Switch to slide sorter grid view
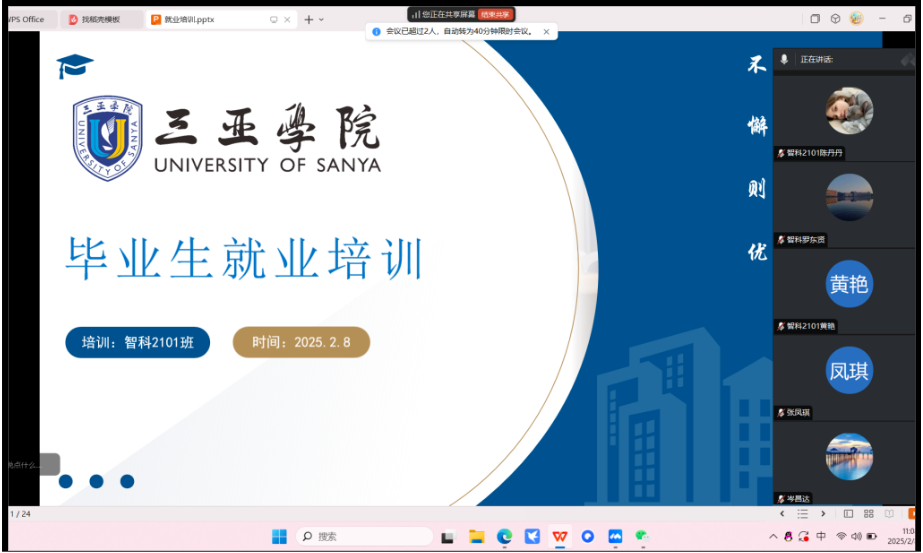This screenshot has width=923, height=553. (x=868, y=513)
